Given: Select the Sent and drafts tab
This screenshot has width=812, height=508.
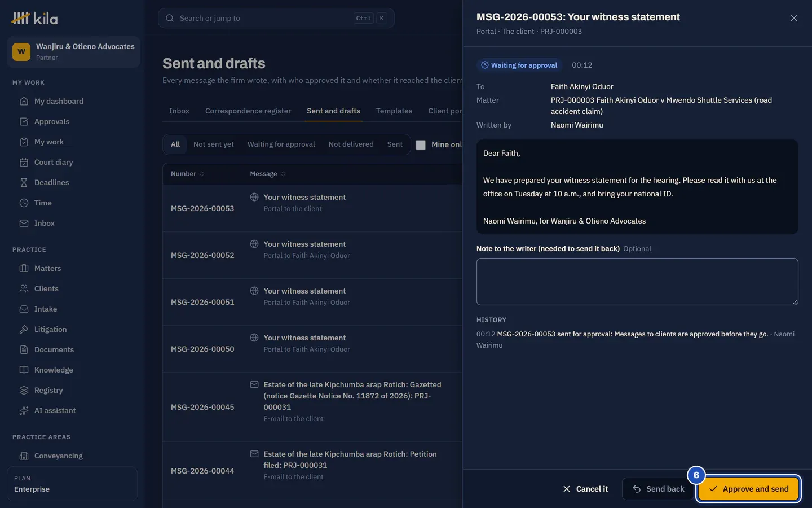Looking at the screenshot, I should point(333,111).
